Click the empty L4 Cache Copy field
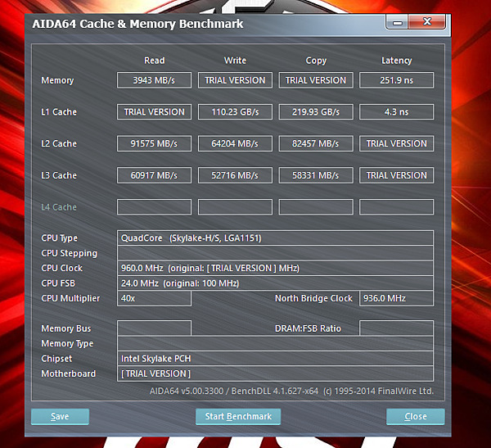Viewport: 491px width, 448px height. click(x=316, y=207)
